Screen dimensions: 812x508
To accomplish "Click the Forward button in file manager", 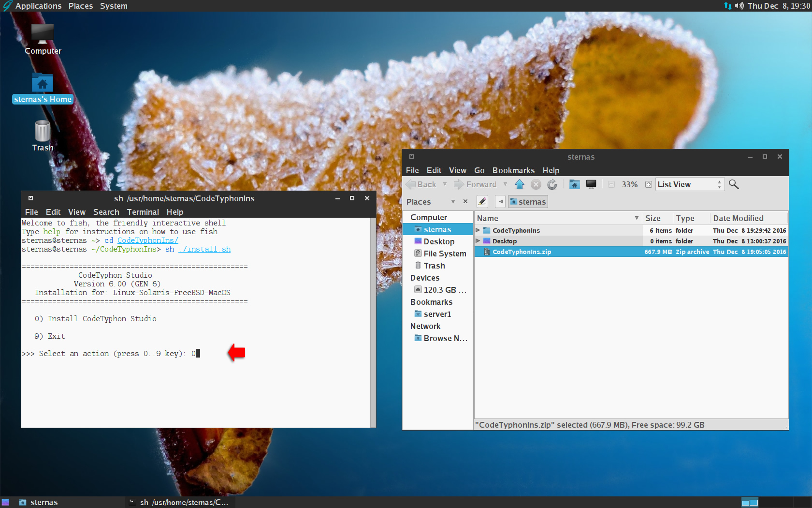I will [476, 184].
